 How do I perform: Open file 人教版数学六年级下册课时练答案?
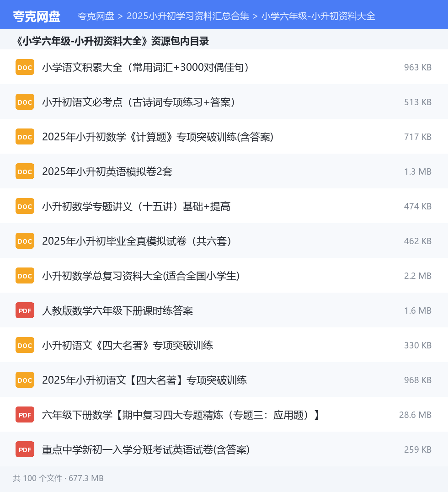click(x=117, y=310)
